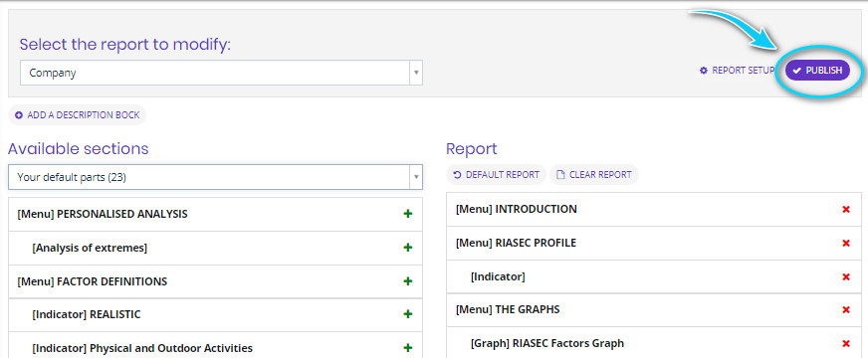Image resolution: width=868 pixels, height=358 pixels.
Task: Remove THE GRAPHS menu from report
Action: (x=846, y=310)
